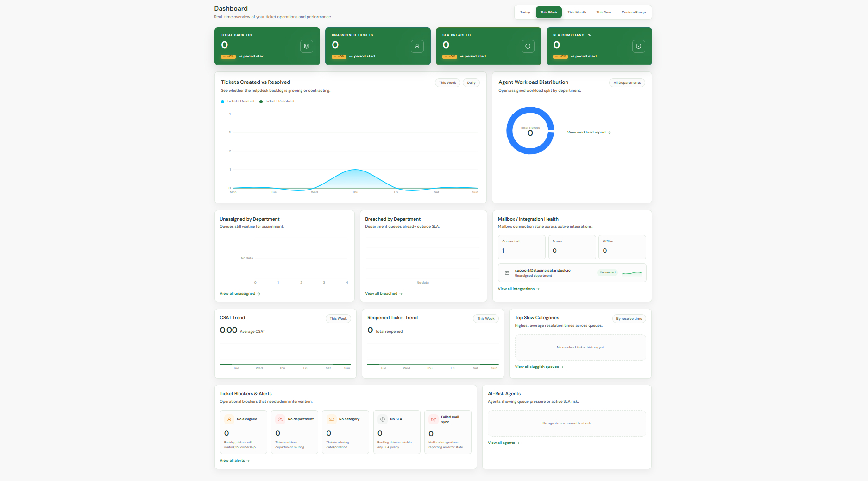The width and height of the screenshot is (868, 481).
Task: Click the Dashboard page heading
Action: (231, 9)
